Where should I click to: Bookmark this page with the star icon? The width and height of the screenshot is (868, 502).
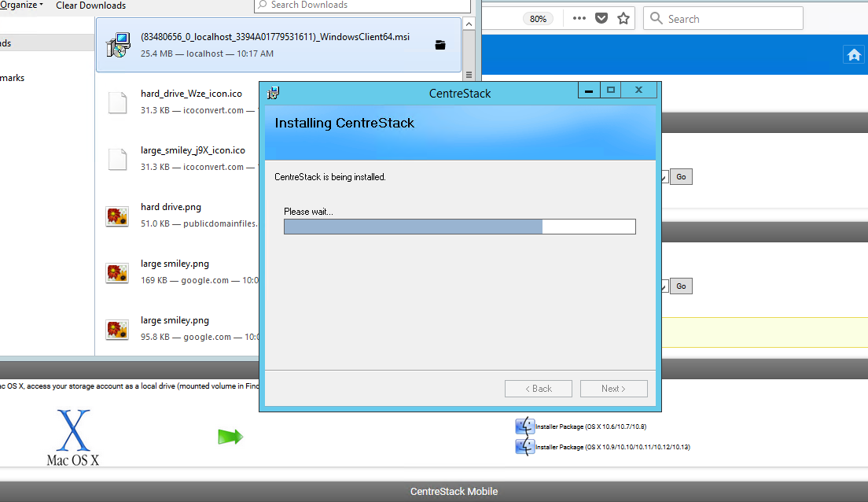coord(623,19)
